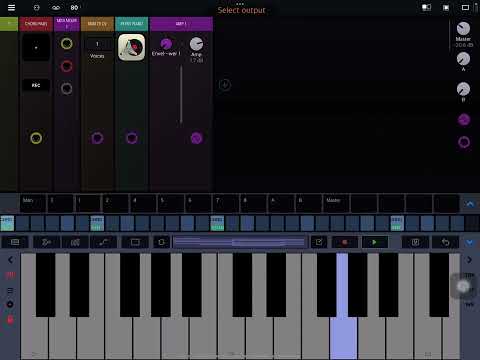Click the edit pencil toolbar button

[319, 242]
